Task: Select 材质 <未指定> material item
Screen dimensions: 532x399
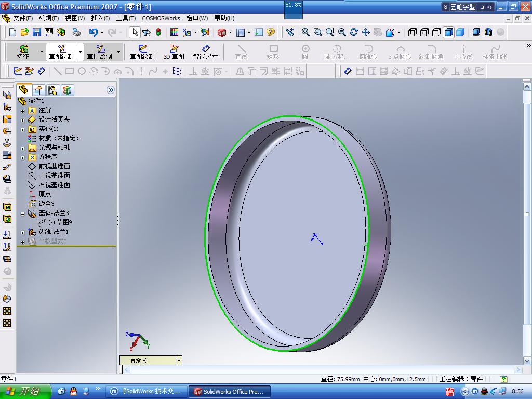Action: tap(59, 138)
